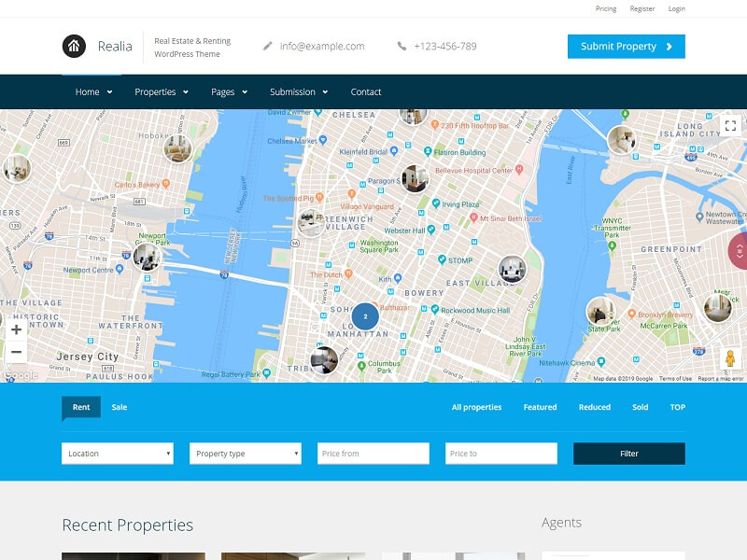Click the phone icon in header

pyautogui.click(x=402, y=46)
